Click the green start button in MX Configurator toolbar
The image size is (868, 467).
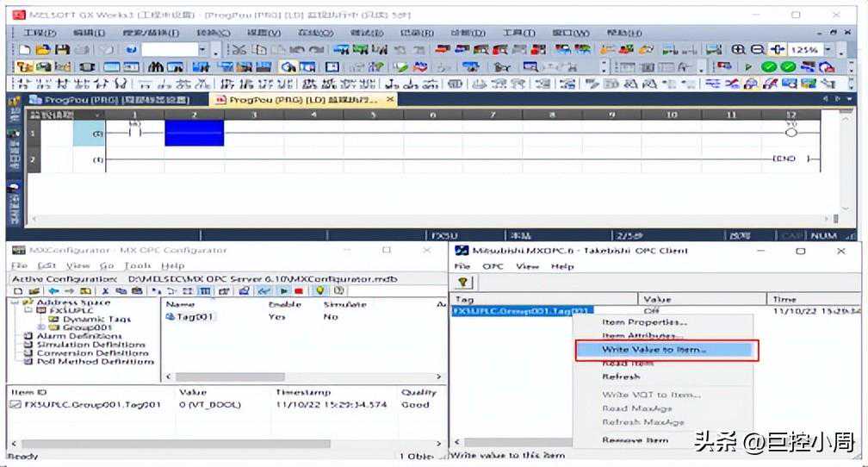283,292
